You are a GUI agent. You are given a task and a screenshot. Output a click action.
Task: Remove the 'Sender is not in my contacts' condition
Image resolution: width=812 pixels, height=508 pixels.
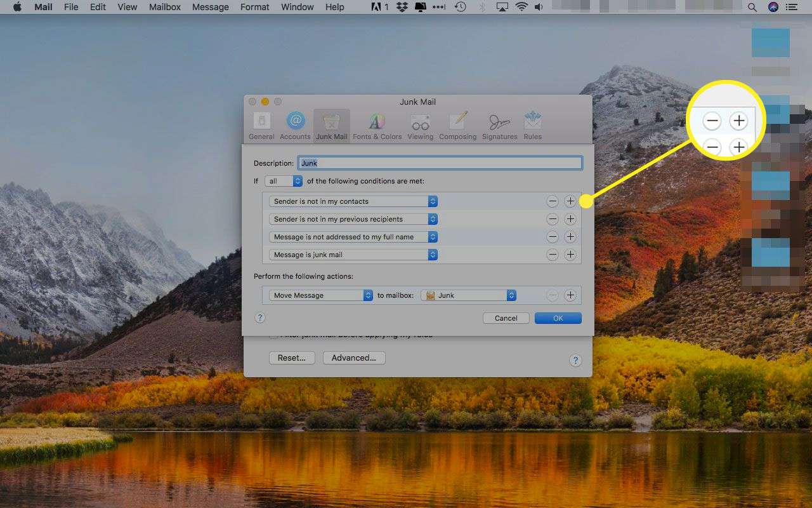553,201
